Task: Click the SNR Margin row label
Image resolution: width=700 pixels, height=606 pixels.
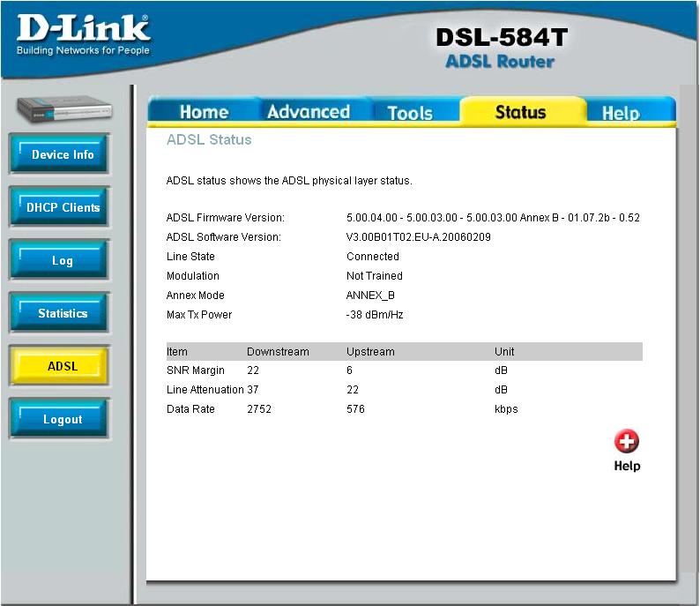Action: click(x=196, y=370)
